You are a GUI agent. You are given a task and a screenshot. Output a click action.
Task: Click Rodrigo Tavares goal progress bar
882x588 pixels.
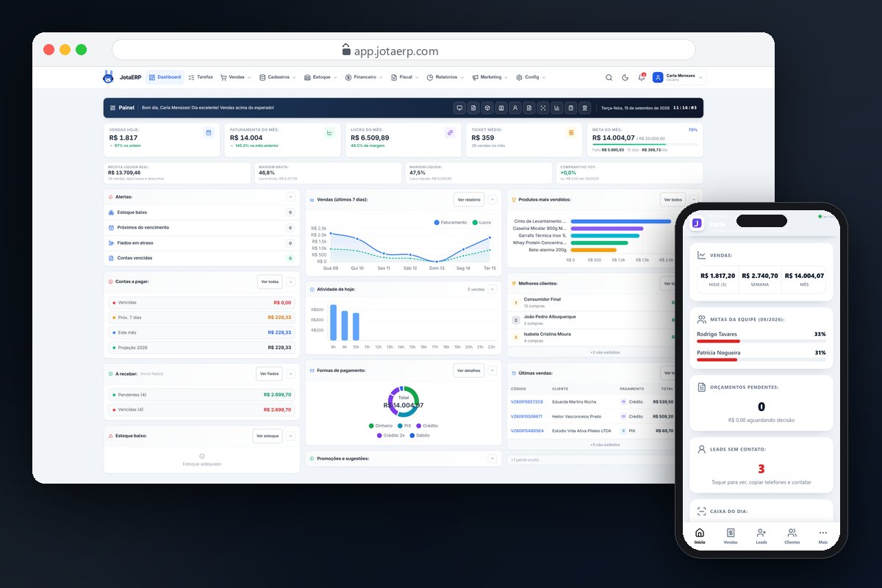tap(761, 341)
